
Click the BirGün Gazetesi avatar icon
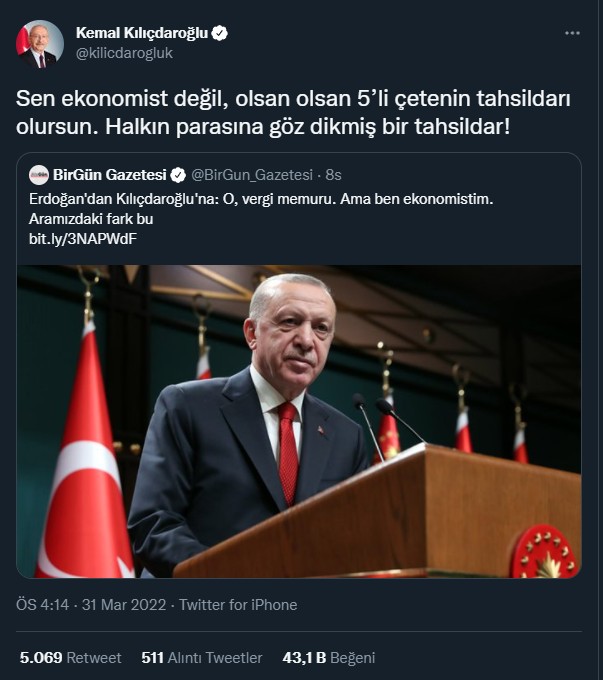pos(39,175)
